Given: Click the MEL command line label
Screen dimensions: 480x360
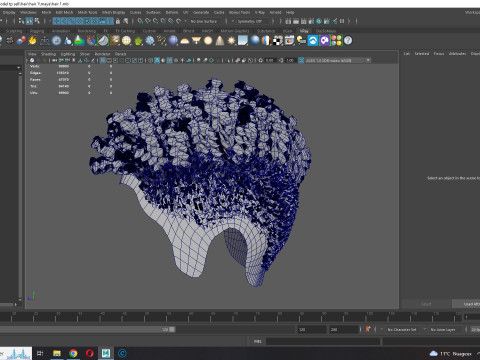Looking at the screenshot, I should 257,341.
